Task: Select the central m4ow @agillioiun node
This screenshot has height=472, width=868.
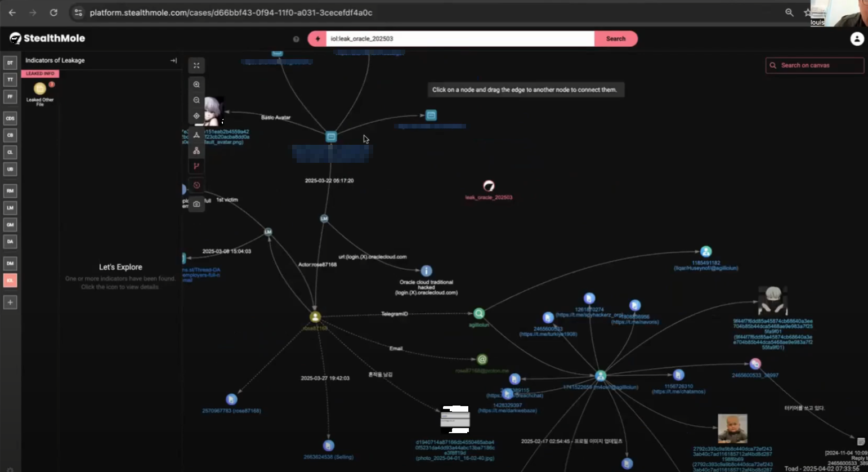Action: click(601, 376)
